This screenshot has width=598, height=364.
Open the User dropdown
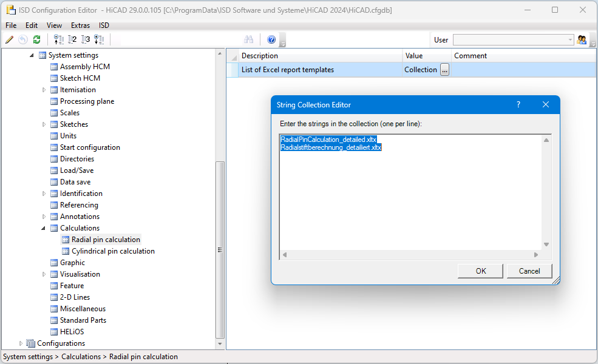click(570, 39)
